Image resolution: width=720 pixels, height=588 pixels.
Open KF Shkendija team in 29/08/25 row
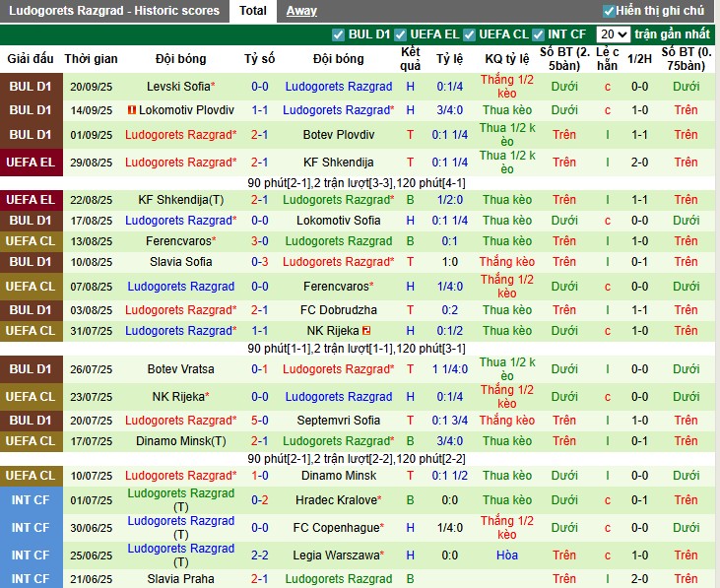click(339, 163)
